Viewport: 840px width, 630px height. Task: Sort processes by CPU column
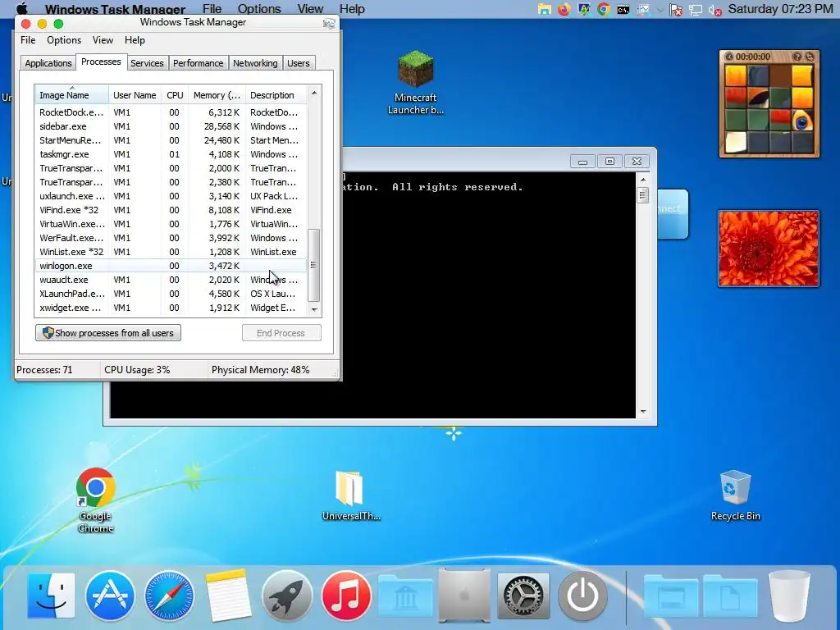(175, 95)
